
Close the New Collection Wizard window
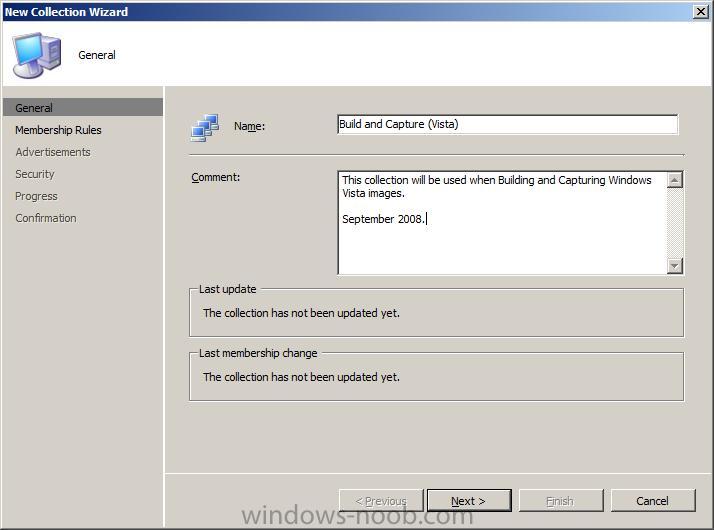coord(701,11)
